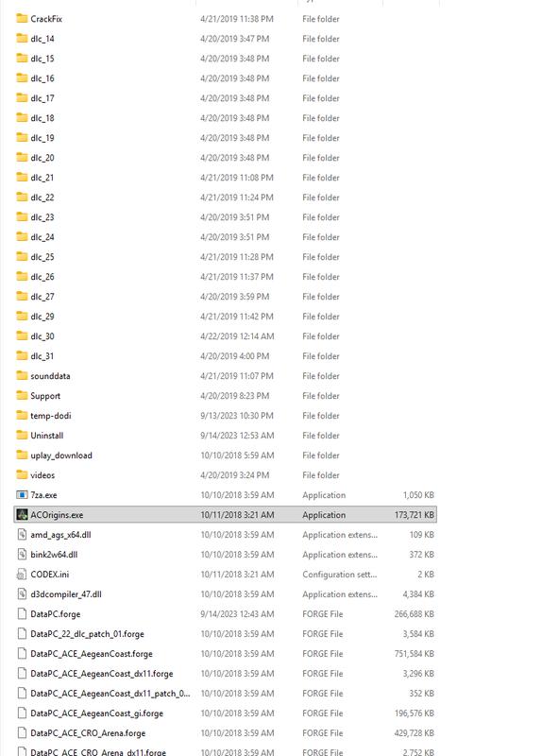Click the Uninstall folder icon
Screen dimensions: 559x756
click(22, 435)
